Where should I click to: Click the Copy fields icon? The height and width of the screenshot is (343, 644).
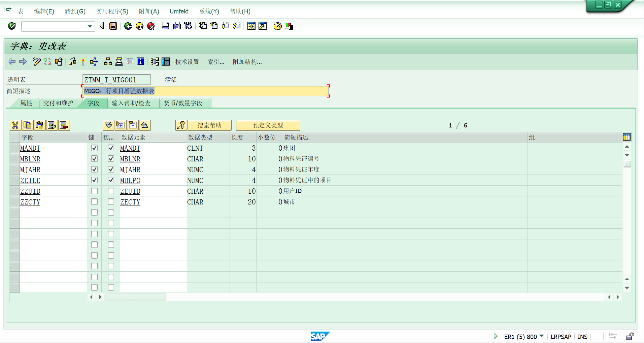pos(28,125)
